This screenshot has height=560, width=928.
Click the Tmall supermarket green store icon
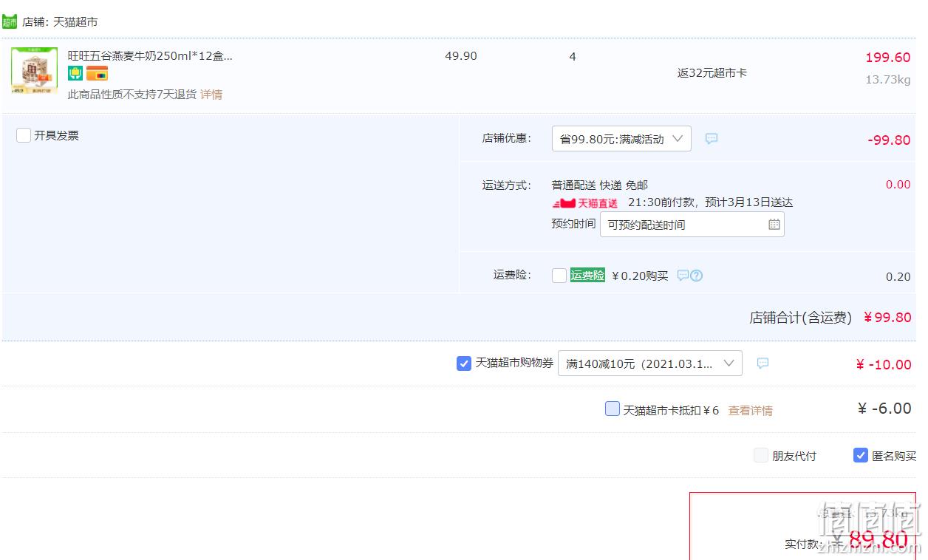[10, 22]
